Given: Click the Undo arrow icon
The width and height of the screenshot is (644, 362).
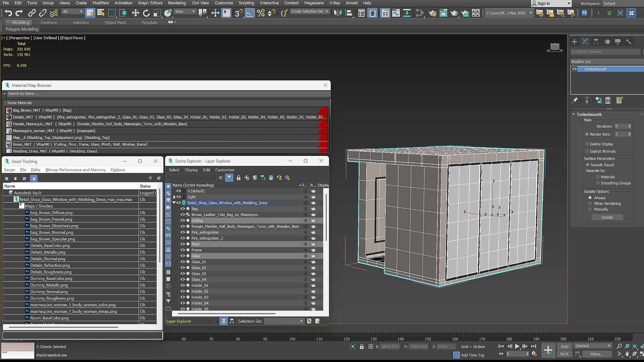Looking at the screenshot, I should (8, 13).
